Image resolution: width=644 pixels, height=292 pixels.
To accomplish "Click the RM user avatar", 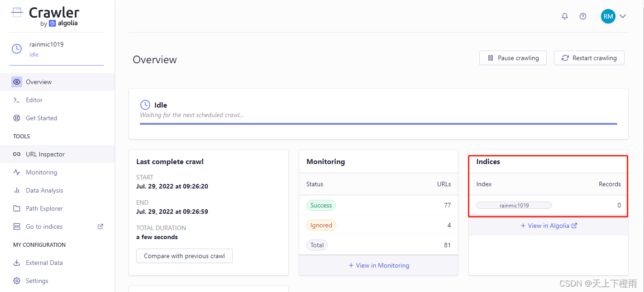I will tap(608, 16).
